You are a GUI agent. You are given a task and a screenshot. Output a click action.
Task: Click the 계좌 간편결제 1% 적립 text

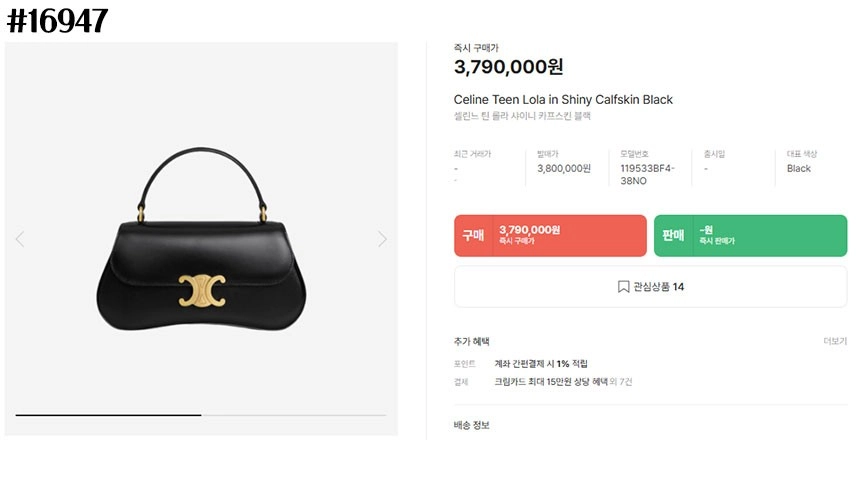[x=541, y=364]
